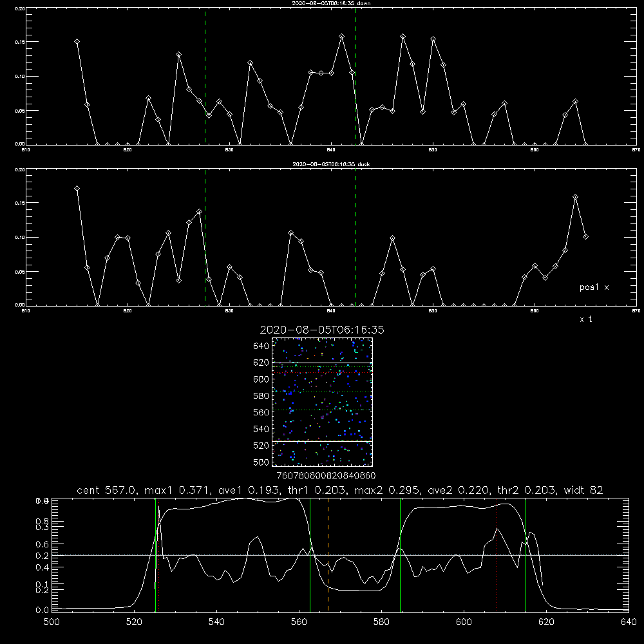Click x-axis label 520 of the bottom plot
The image size is (644, 644).
pos(134,622)
